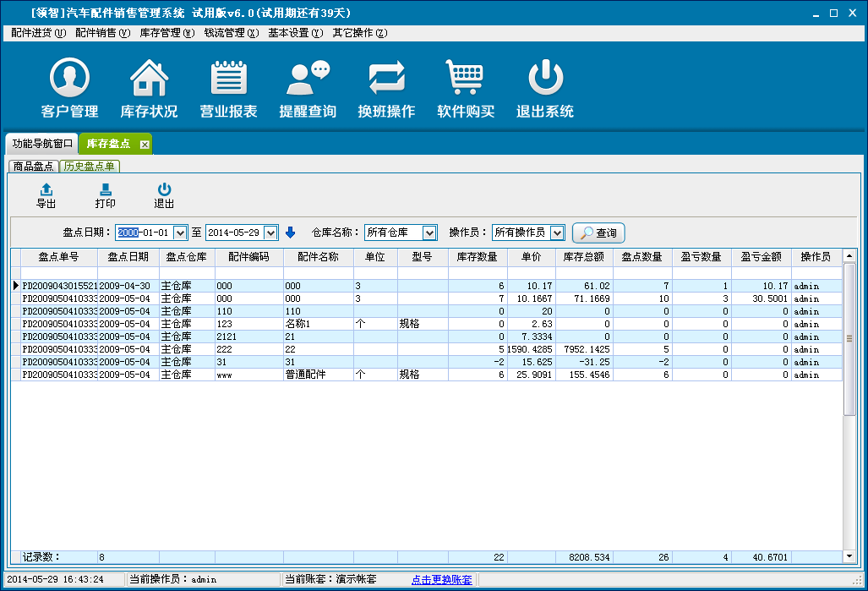This screenshot has width=868, height=591.
Task: Click the 点击更换账套 link
Action: [442, 580]
